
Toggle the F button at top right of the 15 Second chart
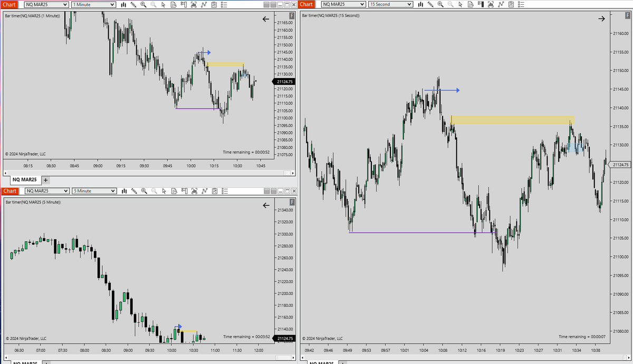pos(627,16)
